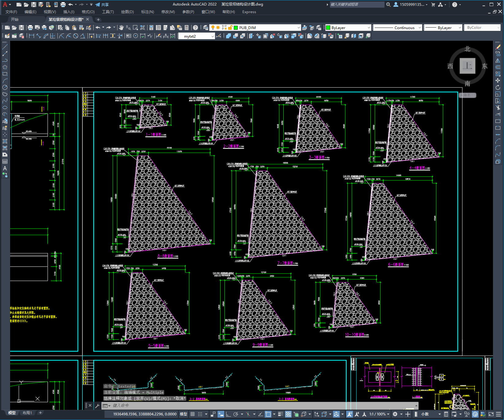Switch to the 布局1 layout tab

(27, 413)
